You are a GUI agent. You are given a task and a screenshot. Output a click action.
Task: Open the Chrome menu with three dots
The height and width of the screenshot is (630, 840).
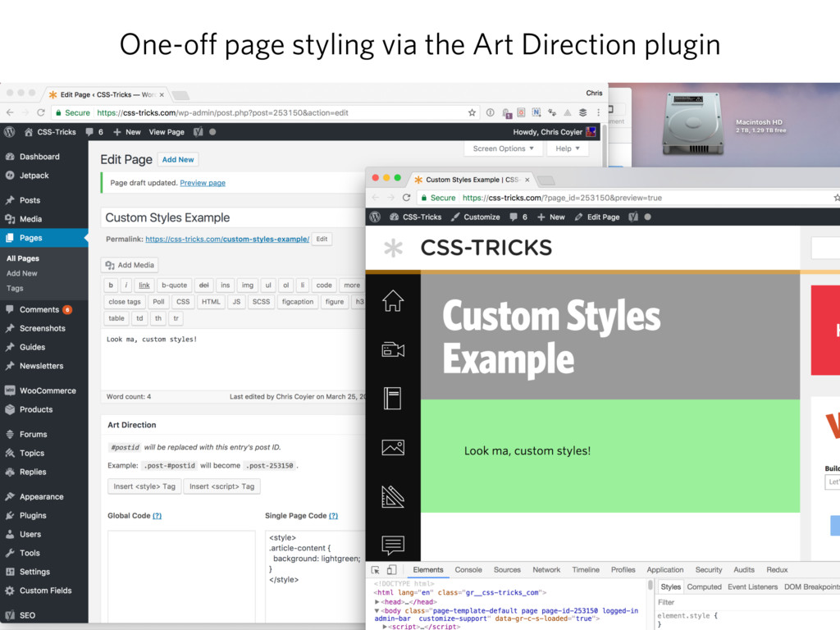pyautogui.click(x=598, y=112)
